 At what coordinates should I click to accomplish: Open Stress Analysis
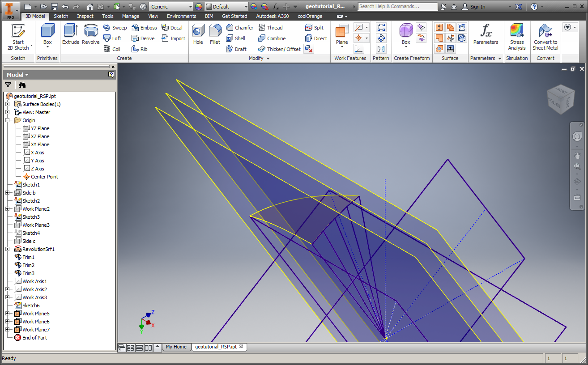point(517,37)
